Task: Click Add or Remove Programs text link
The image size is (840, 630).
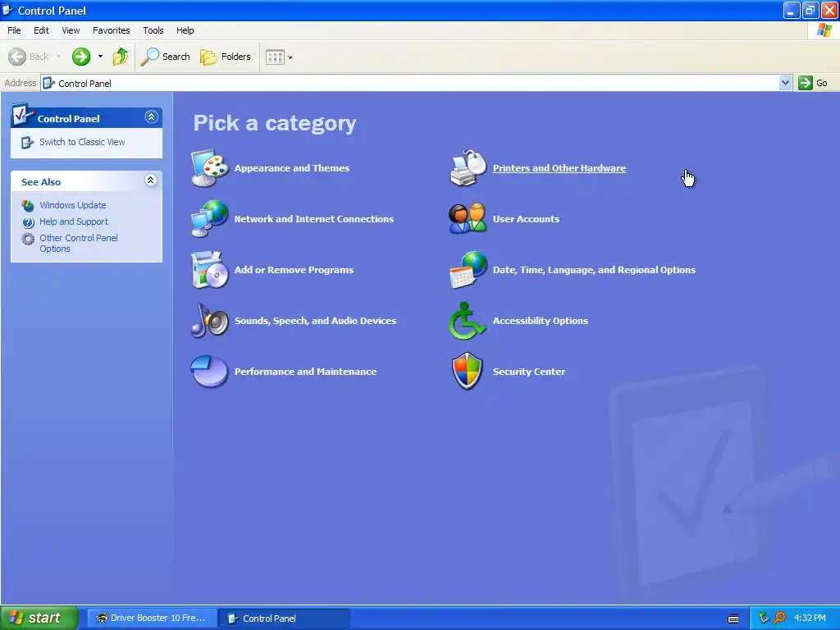Action: click(294, 270)
